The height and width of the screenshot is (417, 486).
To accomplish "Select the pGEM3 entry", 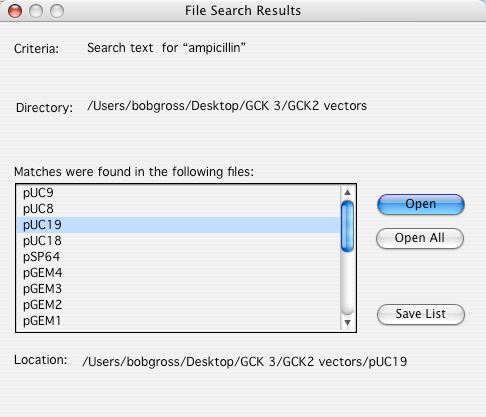I will click(178, 289).
